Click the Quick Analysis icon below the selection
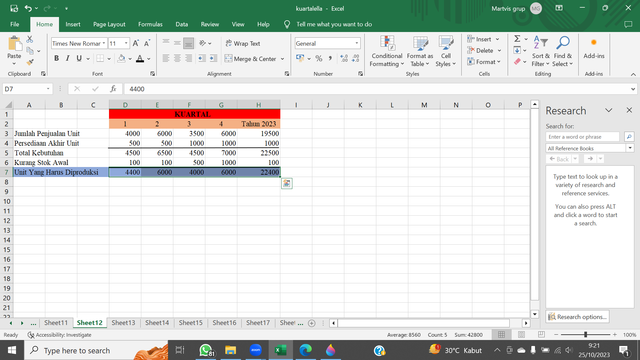Viewport: 640px width, 360px height. (x=287, y=183)
